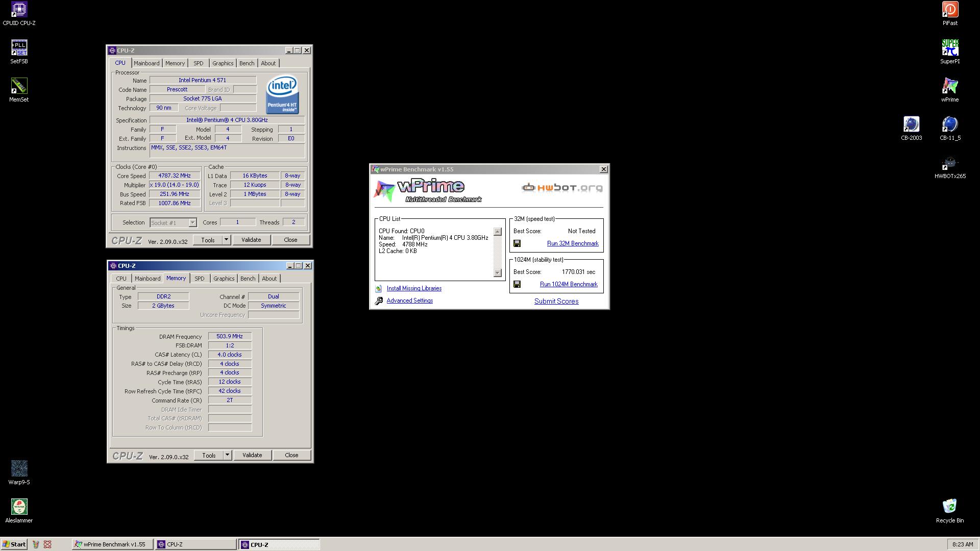Image resolution: width=980 pixels, height=551 pixels.
Task: Click the save icon for 1024M score
Action: click(517, 285)
